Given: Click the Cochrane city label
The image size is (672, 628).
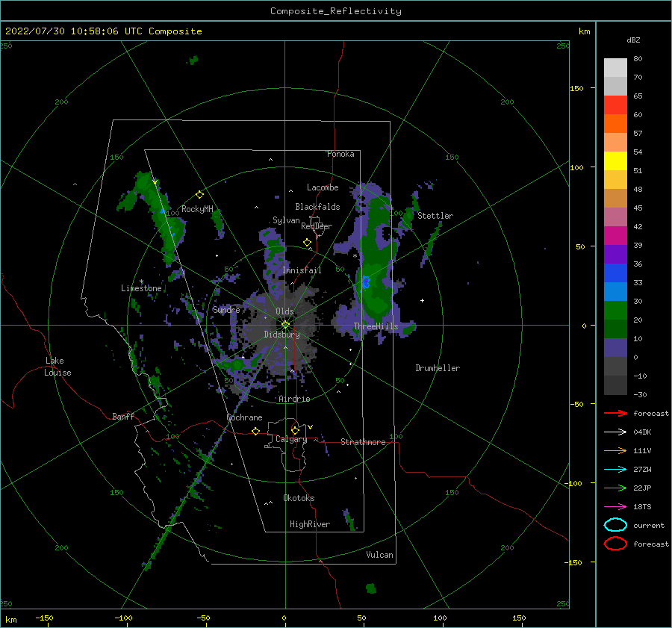Looking at the screenshot, I should point(244,417).
